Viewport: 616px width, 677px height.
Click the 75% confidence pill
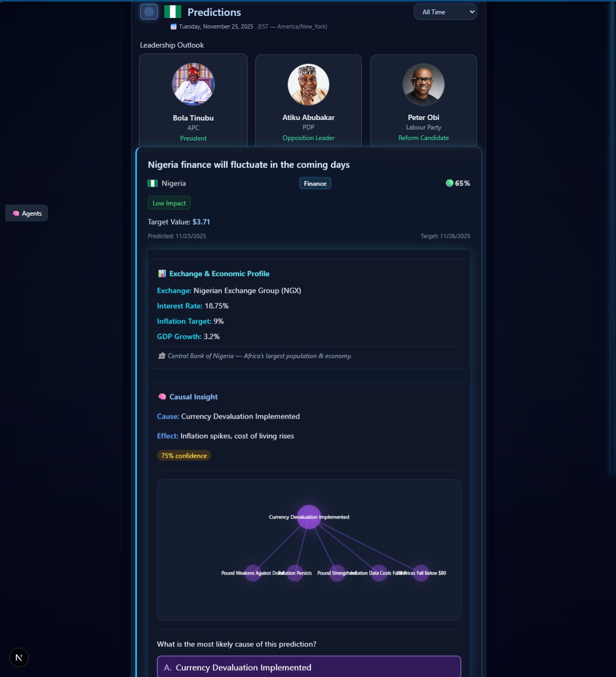(x=184, y=456)
